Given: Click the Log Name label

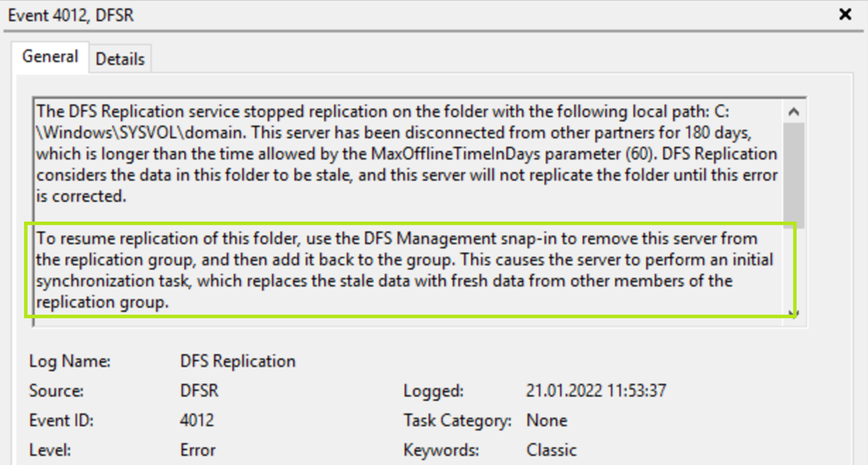Looking at the screenshot, I should click(x=70, y=362).
